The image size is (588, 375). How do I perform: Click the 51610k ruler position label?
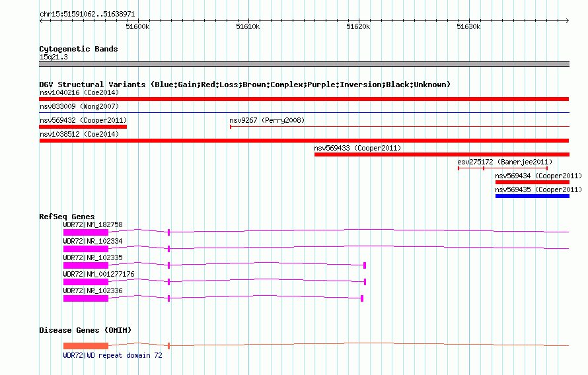[248, 26]
